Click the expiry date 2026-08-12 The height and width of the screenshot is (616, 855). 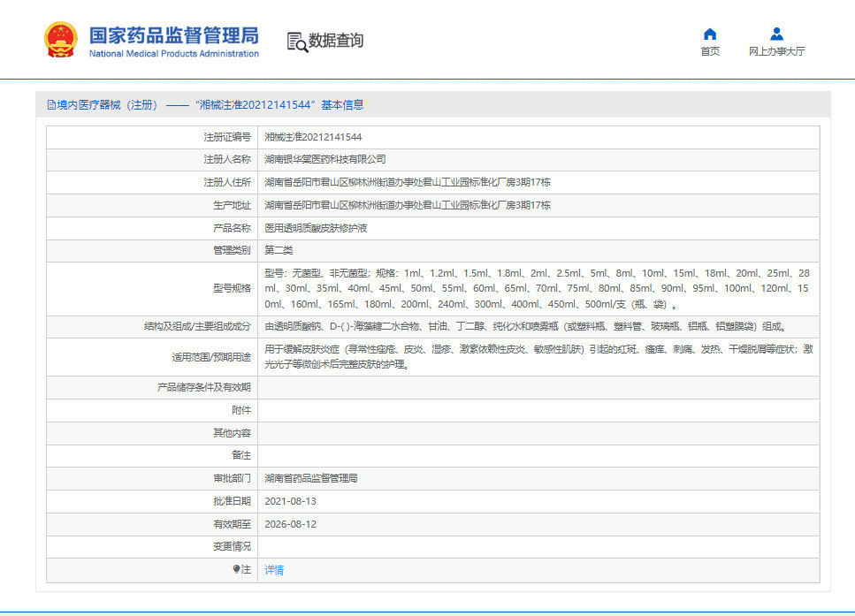pos(290,524)
